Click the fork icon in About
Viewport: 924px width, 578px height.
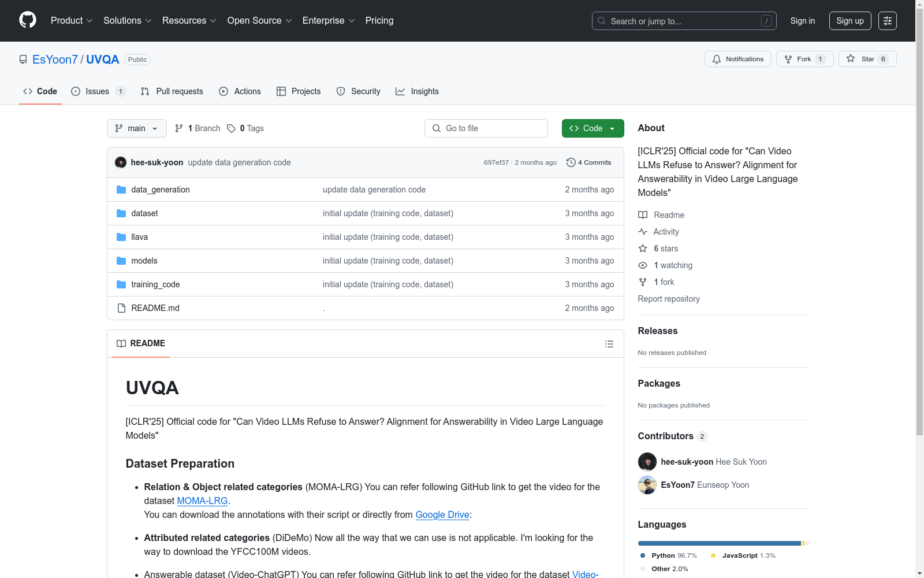pyautogui.click(x=643, y=282)
